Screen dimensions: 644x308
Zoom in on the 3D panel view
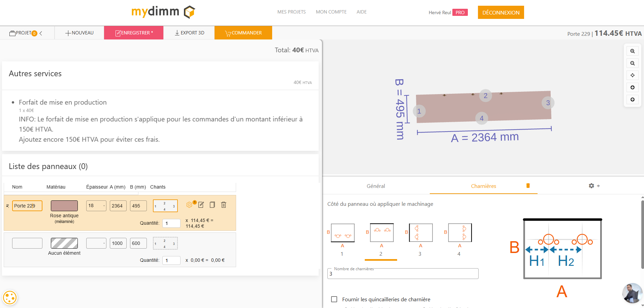click(632, 51)
